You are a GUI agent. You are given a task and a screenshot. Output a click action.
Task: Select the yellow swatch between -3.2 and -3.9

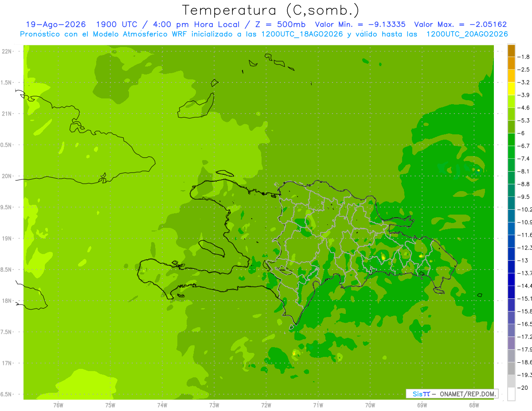pyautogui.click(x=511, y=89)
